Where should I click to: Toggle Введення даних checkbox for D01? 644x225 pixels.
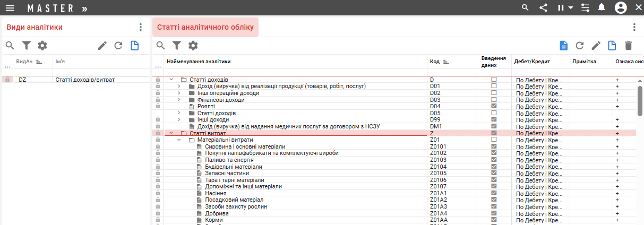[494, 86]
